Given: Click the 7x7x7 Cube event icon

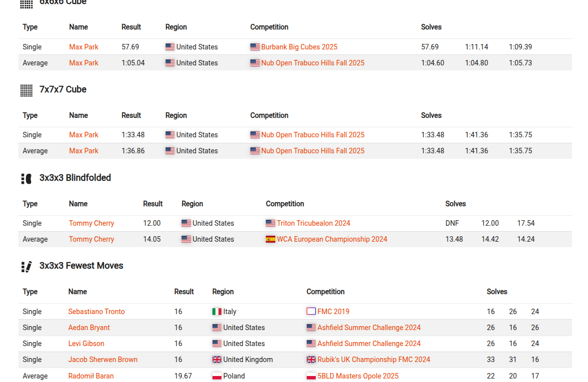Looking at the screenshot, I should (x=26, y=90).
